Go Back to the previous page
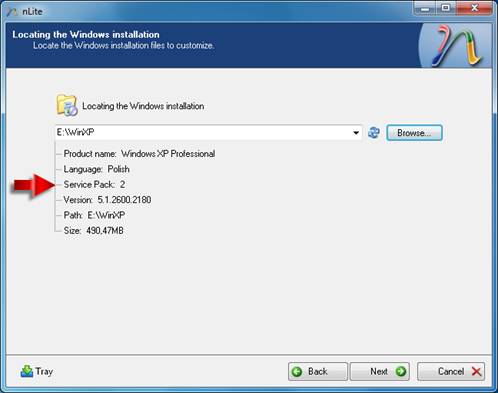The width and height of the screenshot is (498, 393). [318, 371]
